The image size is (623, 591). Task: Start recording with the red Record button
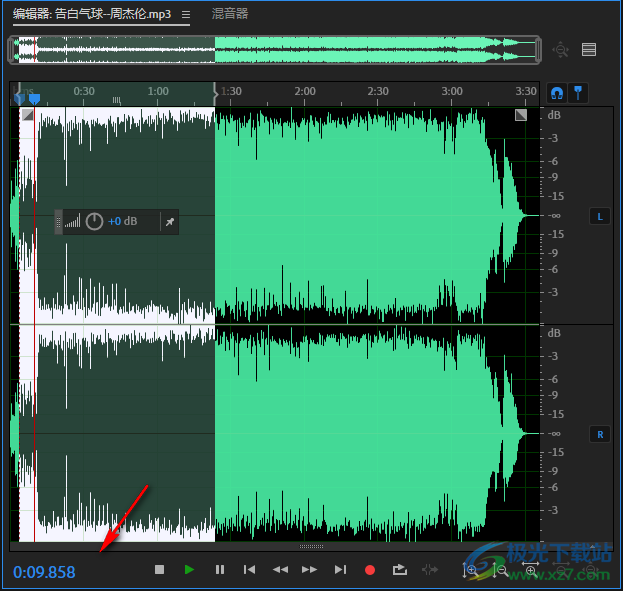(370, 570)
